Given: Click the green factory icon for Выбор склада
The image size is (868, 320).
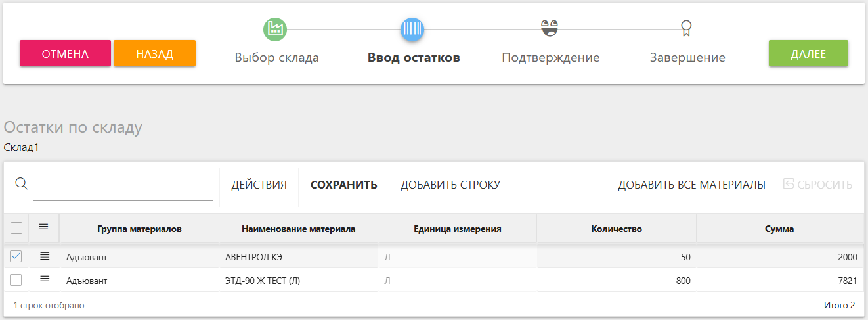Looking at the screenshot, I should 275,29.
